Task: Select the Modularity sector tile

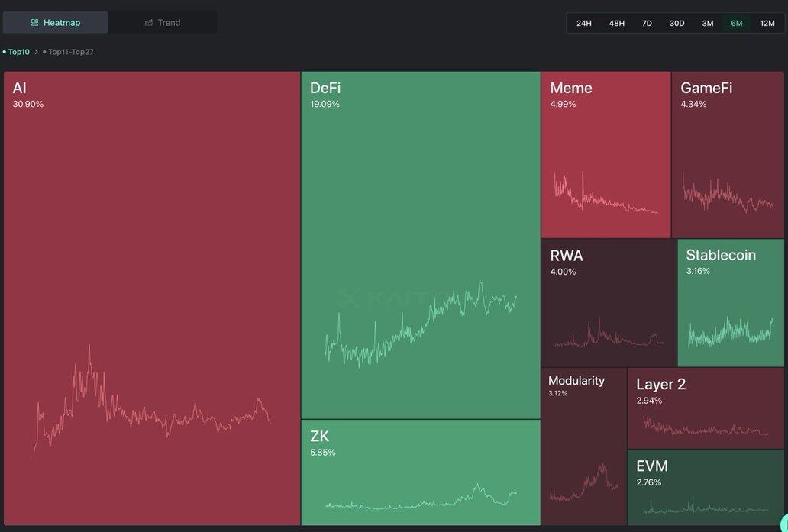Action: 583,447
